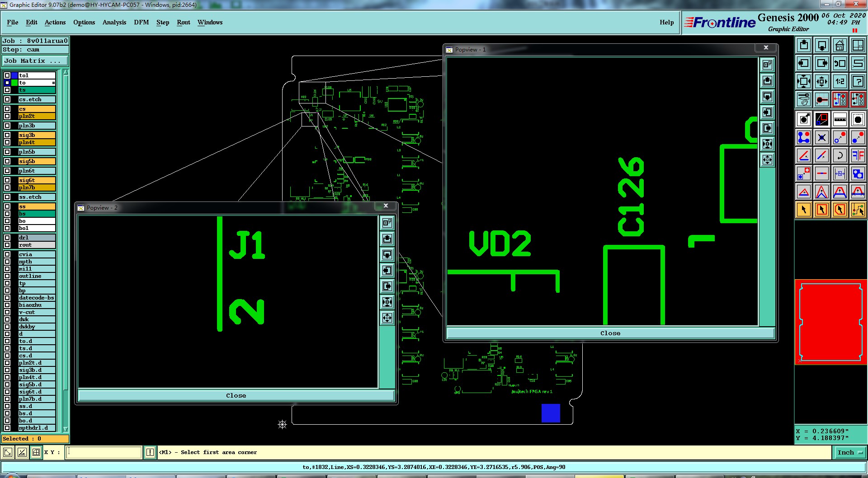868x478 pixels.
Task: Toggle the checkbox for layer cs
Action: [7, 109]
